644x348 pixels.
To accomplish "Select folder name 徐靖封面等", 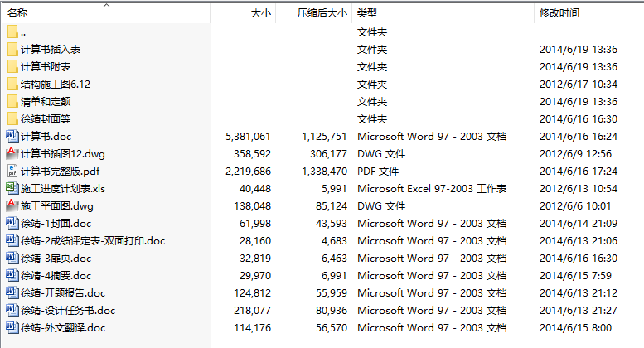I will 46,119.
